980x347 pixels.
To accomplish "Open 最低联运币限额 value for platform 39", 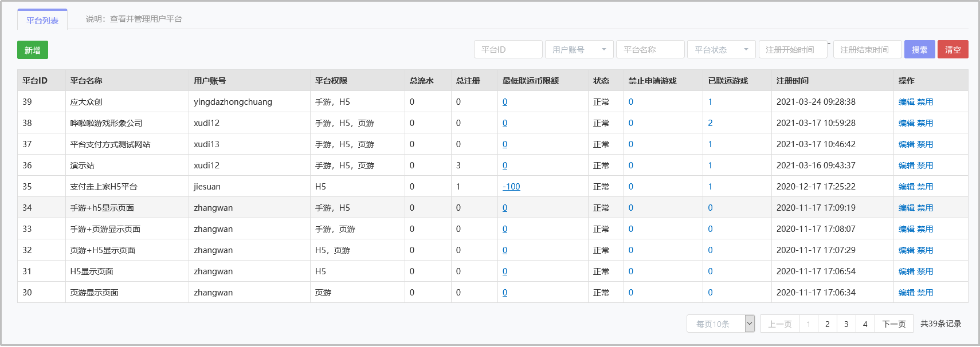I will [505, 102].
